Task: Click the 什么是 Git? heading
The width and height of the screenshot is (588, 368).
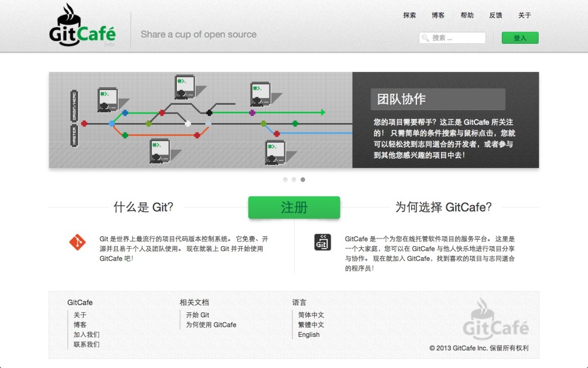Action: (143, 207)
